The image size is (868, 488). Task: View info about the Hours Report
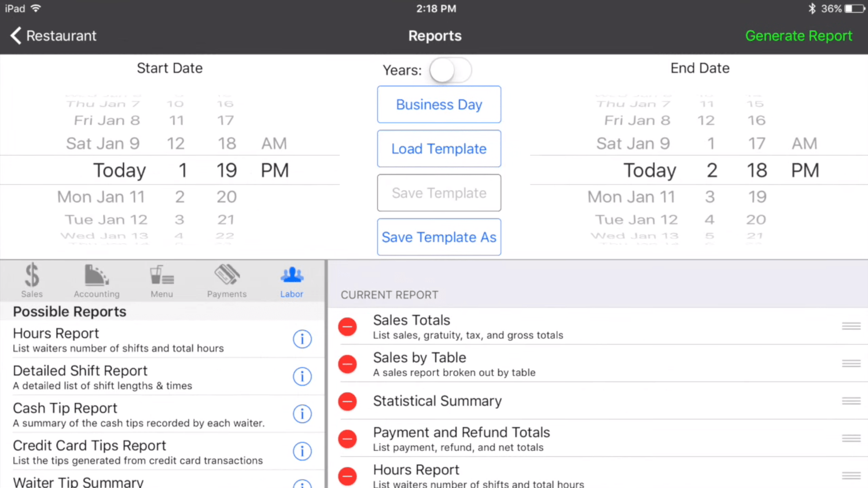(x=302, y=339)
